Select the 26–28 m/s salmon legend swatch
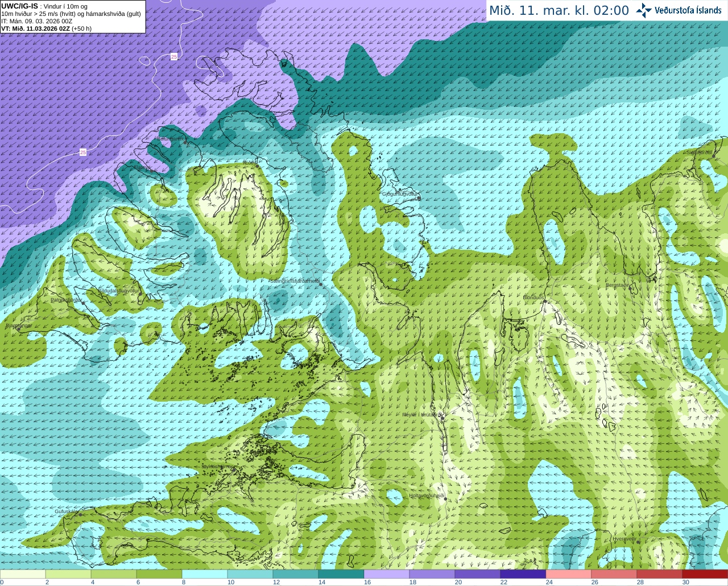 click(614, 574)
